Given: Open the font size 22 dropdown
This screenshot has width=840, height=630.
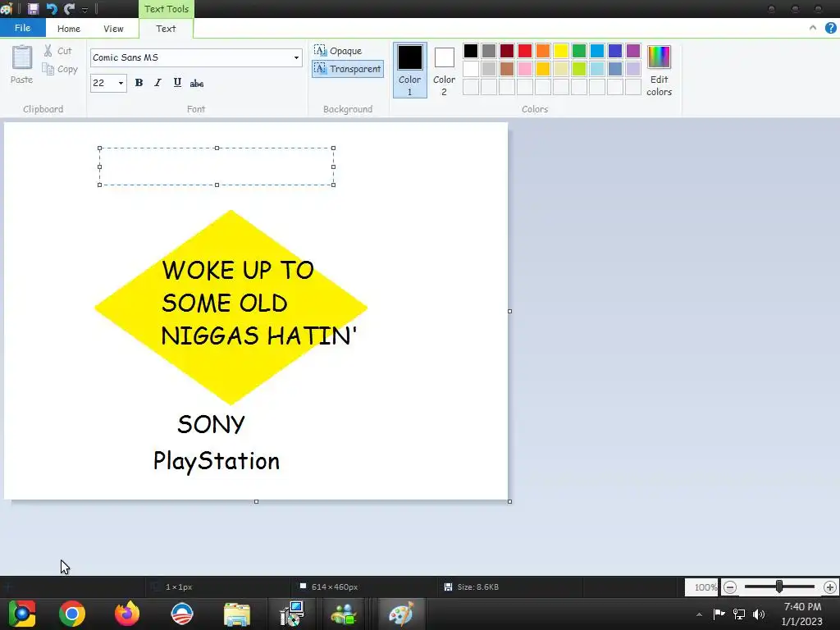Looking at the screenshot, I should pos(121,83).
